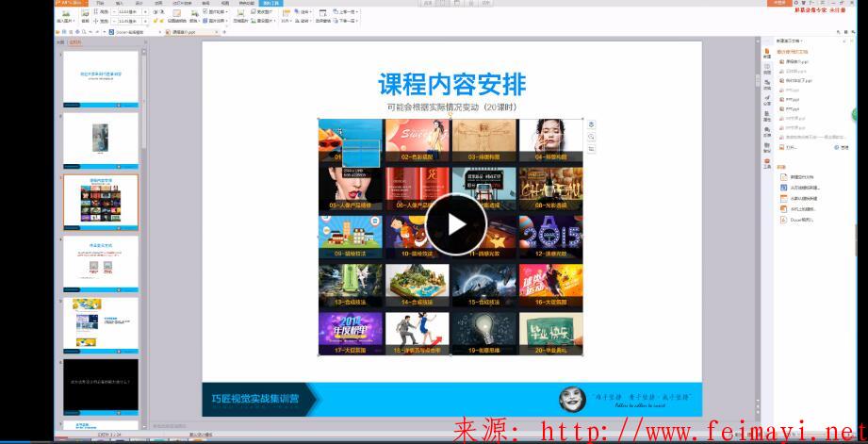
Task: Switch to the 图片工具 (Picture Tools) tab
Action: (x=270, y=3)
